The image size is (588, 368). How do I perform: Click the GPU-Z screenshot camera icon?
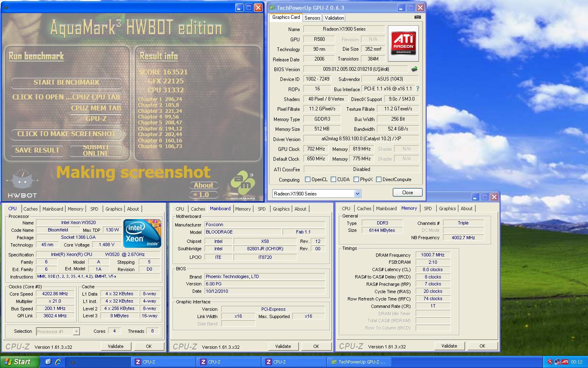pos(417,17)
